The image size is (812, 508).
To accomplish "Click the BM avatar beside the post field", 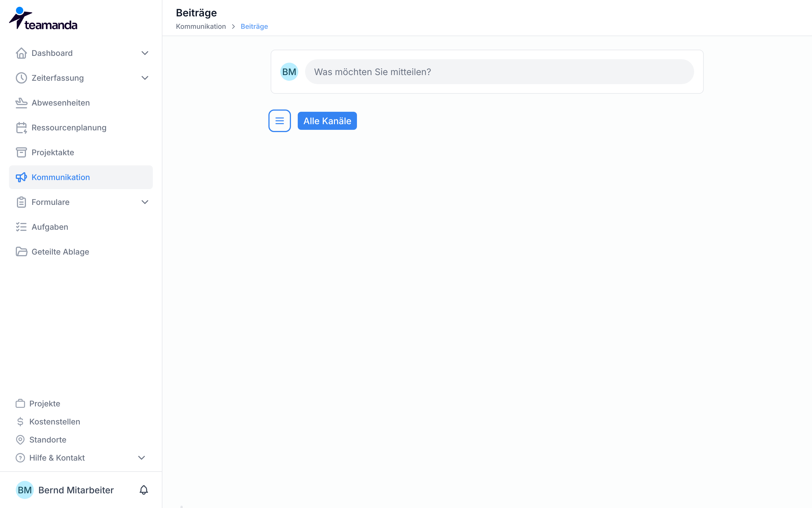I will pos(289,72).
